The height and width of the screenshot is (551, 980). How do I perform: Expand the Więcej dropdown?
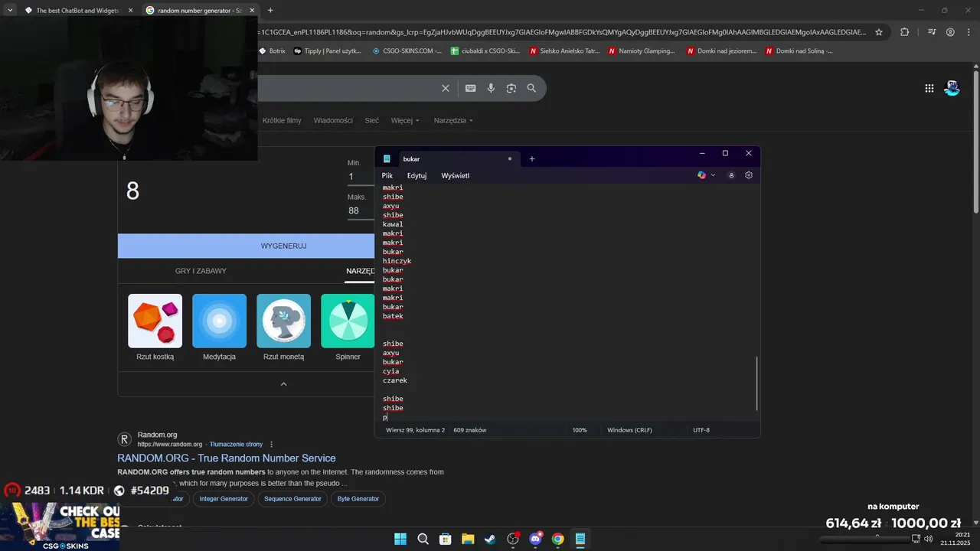[x=405, y=120]
